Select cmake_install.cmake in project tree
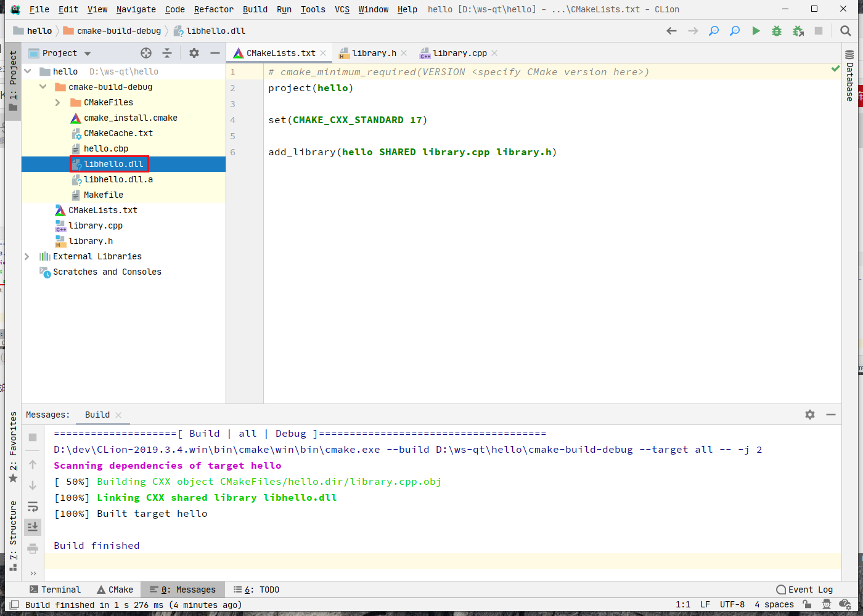This screenshot has width=863, height=616. pyautogui.click(x=123, y=118)
